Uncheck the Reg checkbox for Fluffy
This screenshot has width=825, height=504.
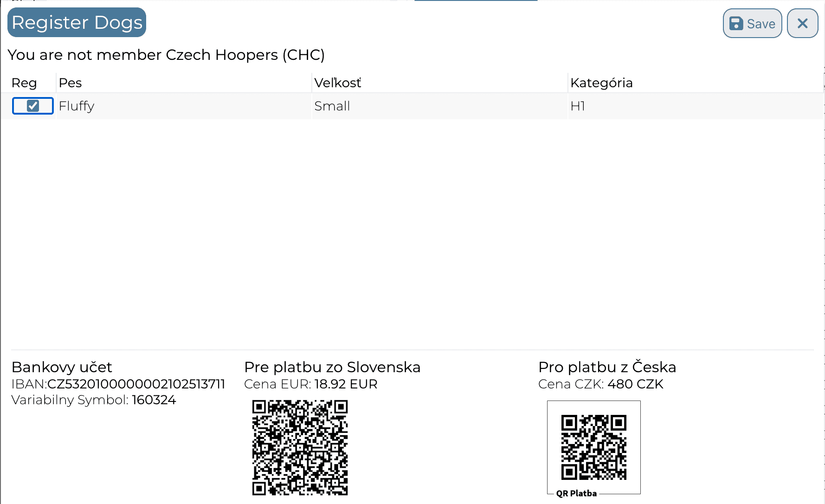(x=33, y=106)
